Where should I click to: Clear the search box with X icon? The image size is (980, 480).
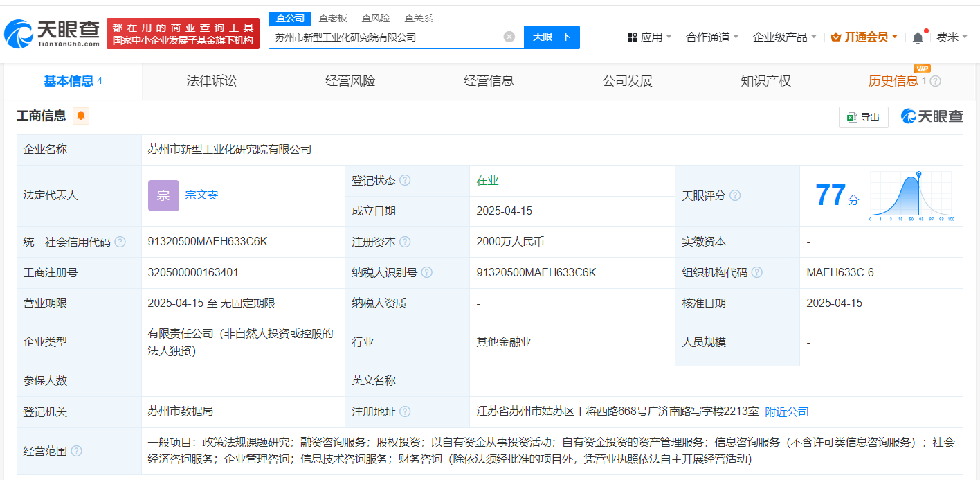(509, 37)
